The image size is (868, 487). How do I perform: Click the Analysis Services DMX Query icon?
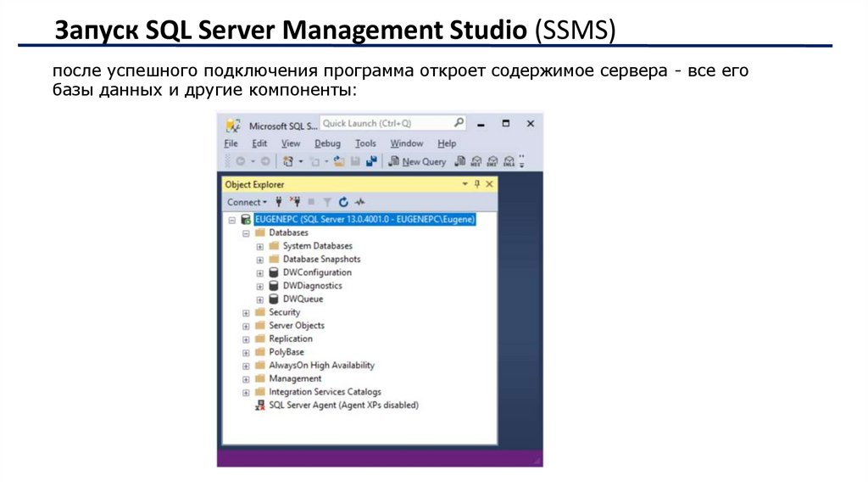tap(492, 161)
